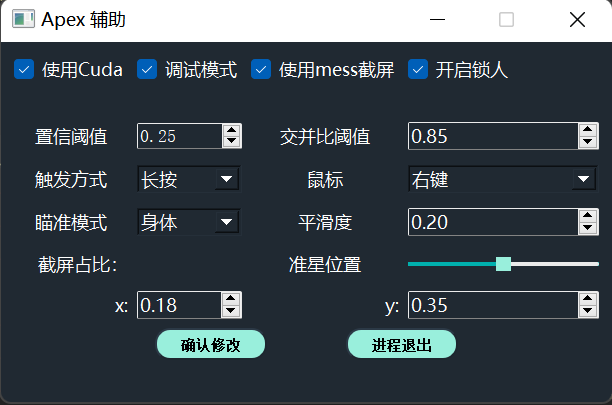Increase the y ratio with up arrow

coord(588,299)
